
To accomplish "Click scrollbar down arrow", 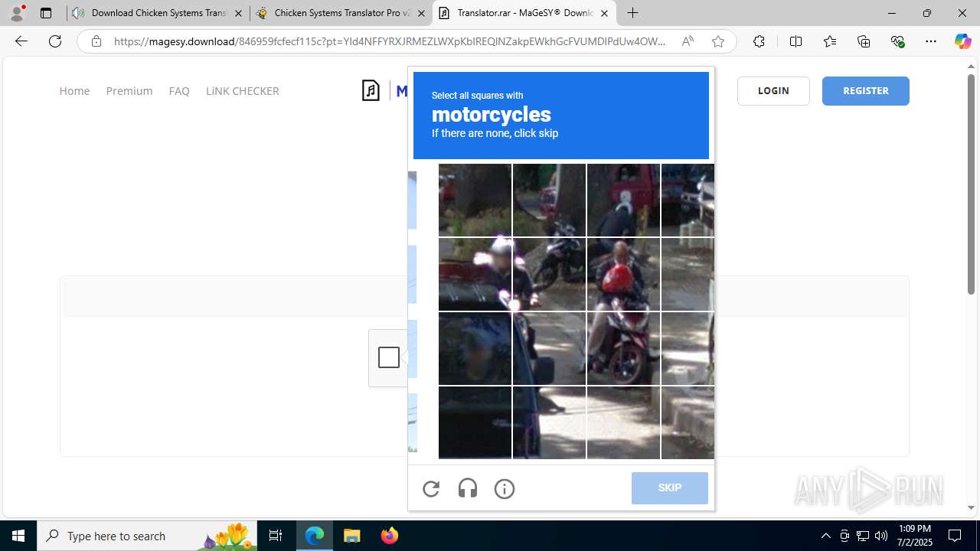I will (x=971, y=507).
